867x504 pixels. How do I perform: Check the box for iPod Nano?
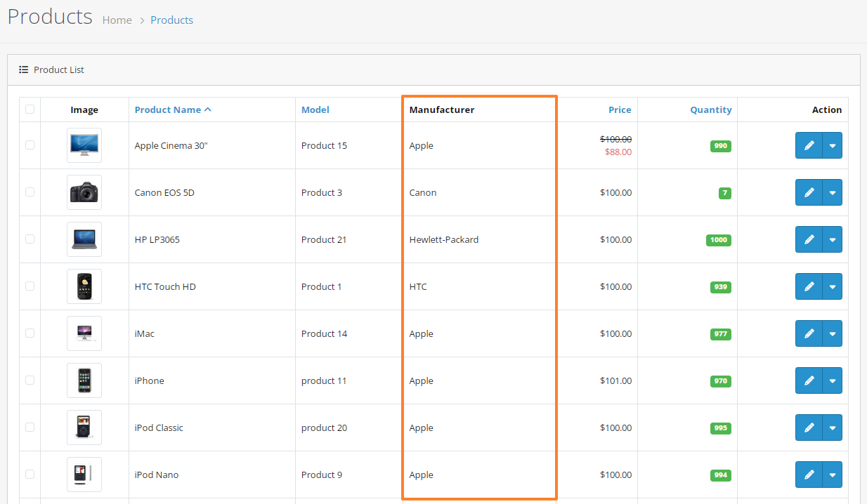point(30,474)
